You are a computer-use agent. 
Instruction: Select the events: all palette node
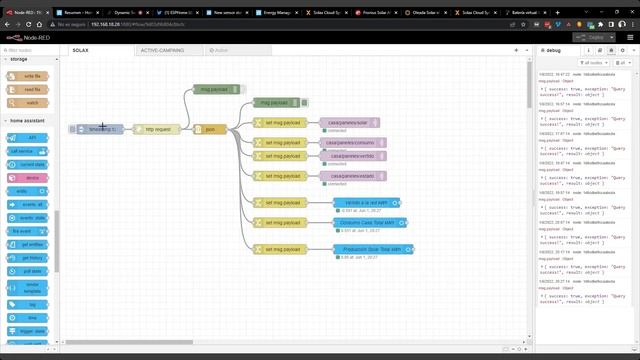point(28,204)
